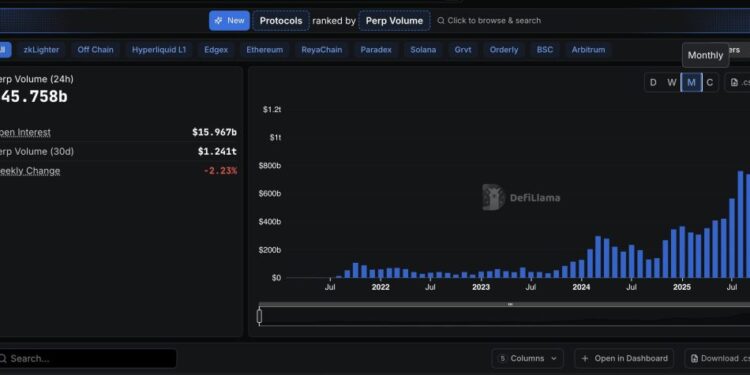Screen dimensions: 750x375
Task: Click the search magnifier icon
Action: tap(441, 21)
